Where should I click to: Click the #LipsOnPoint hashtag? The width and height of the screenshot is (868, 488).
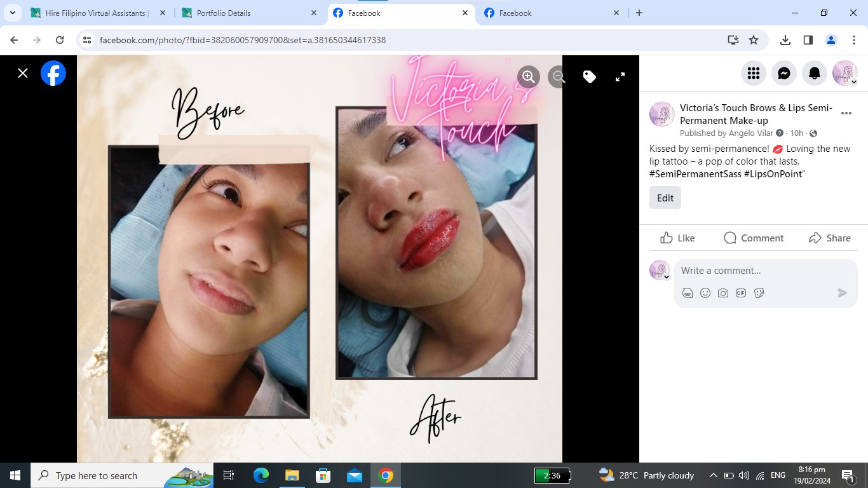click(773, 174)
